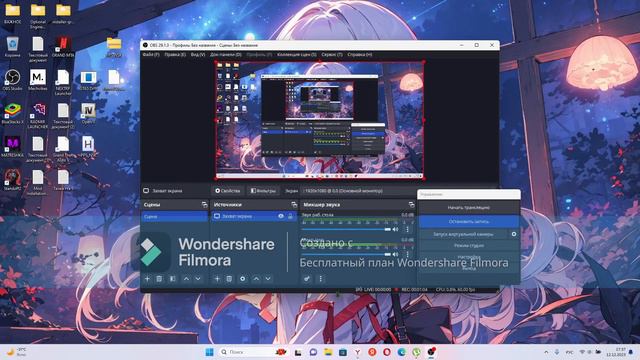Move the scene down in Сцены list

coord(198,279)
